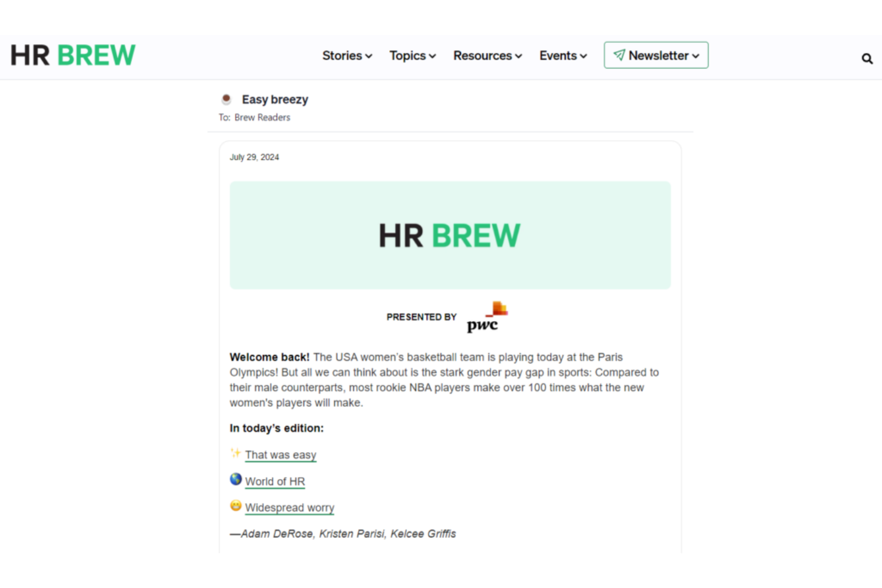Click the Easy breezy subject title

(x=275, y=99)
